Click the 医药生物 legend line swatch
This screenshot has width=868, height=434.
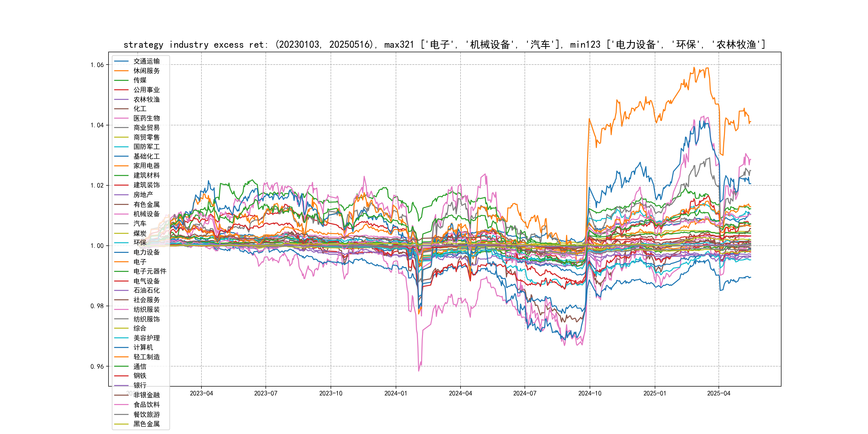(121, 118)
